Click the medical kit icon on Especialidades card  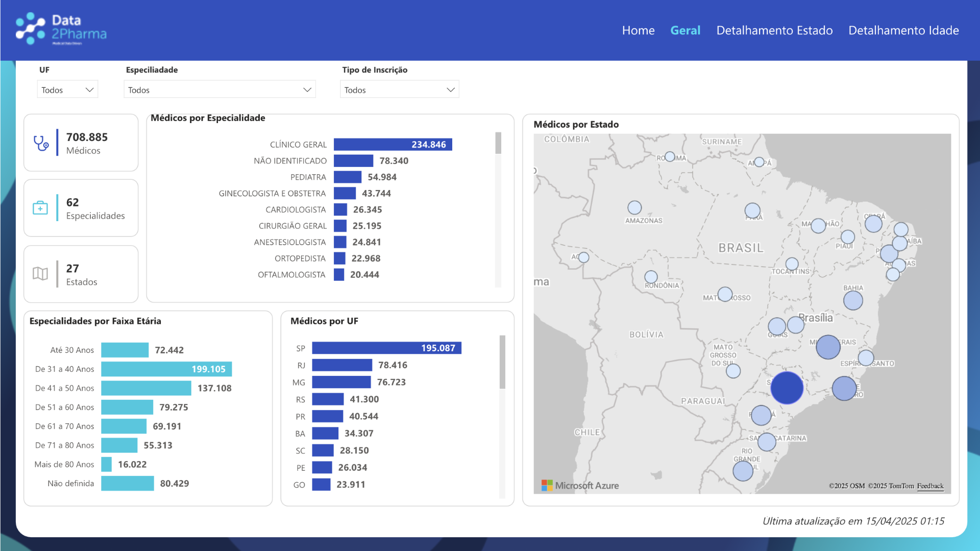(x=40, y=208)
